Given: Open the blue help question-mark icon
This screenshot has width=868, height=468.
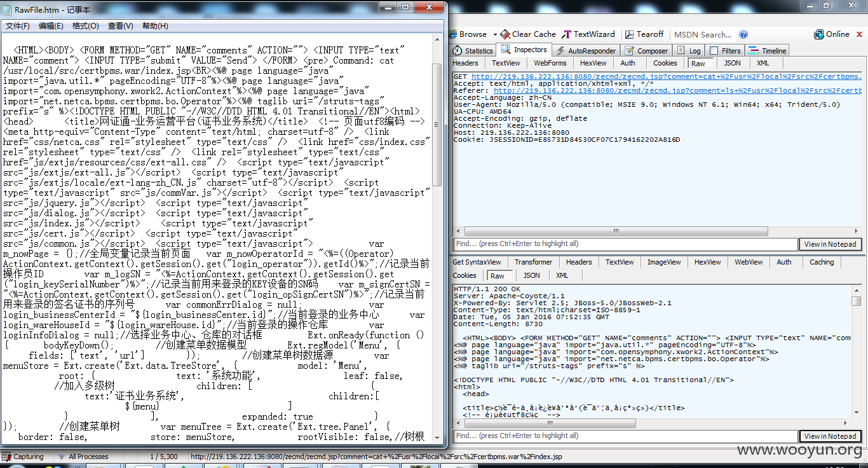Looking at the screenshot, I should click(743, 35).
